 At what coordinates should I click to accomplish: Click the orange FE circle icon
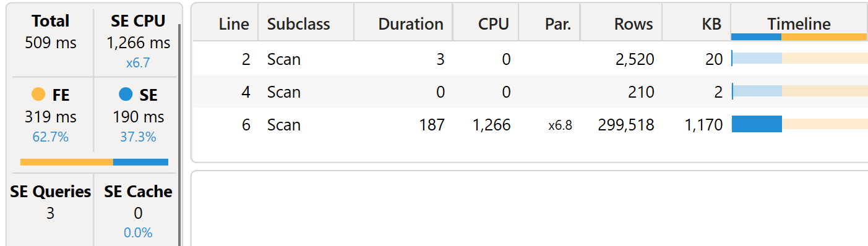38,95
